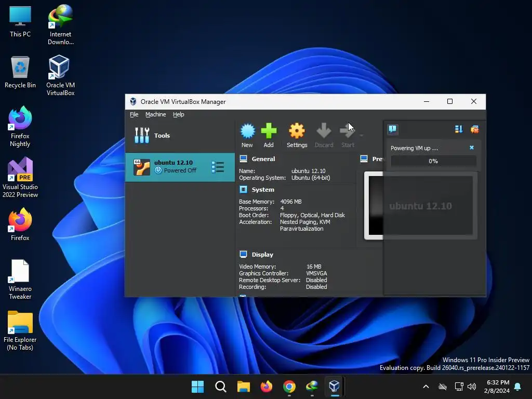The height and width of the screenshot is (399, 532).
Task: Open the clock showing 6:32 PM
Action: 497,387
